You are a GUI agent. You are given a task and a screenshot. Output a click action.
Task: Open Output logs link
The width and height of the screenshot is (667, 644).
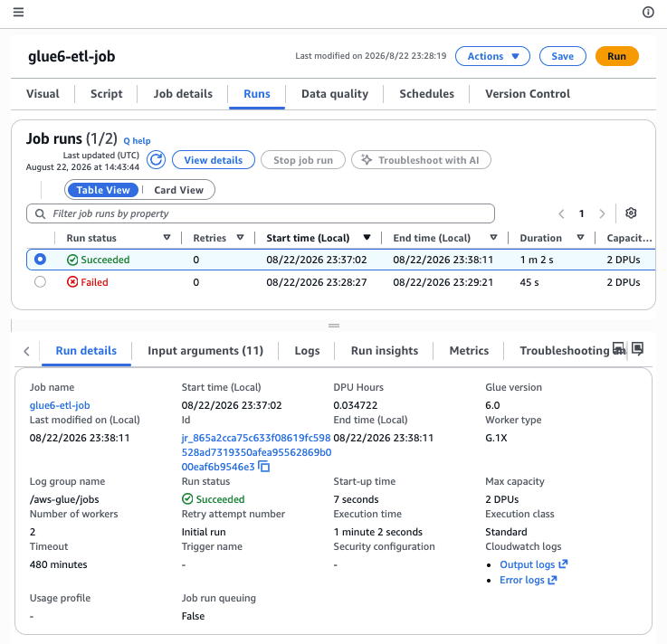tap(527, 564)
